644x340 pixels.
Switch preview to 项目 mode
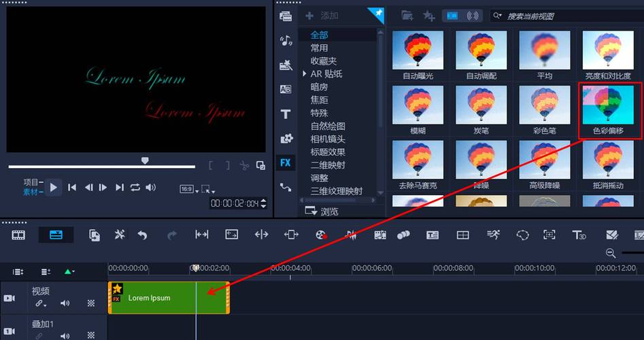(x=31, y=182)
